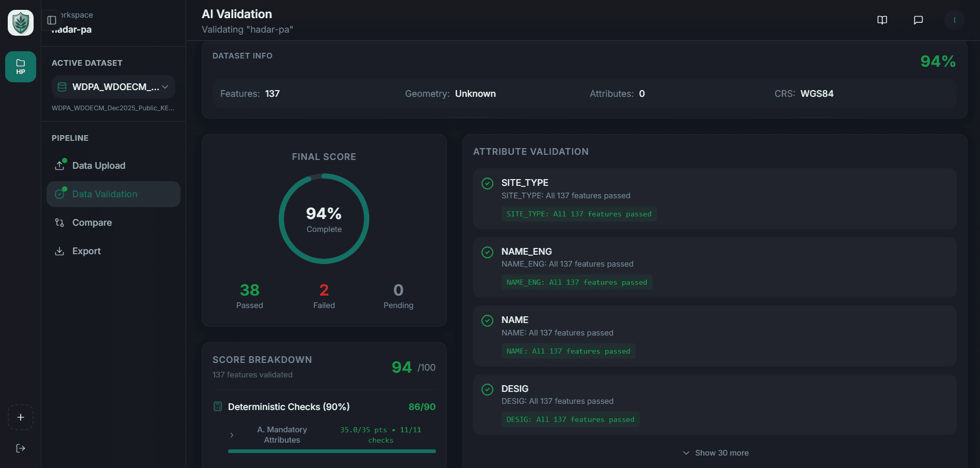Click the 94 /100 score breakdown total
980x468 pixels.
click(414, 367)
